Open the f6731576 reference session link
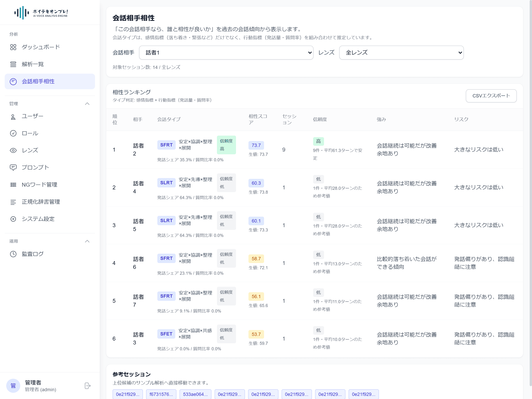Image resolution: width=532 pixels, height=399 pixels. pos(161,394)
